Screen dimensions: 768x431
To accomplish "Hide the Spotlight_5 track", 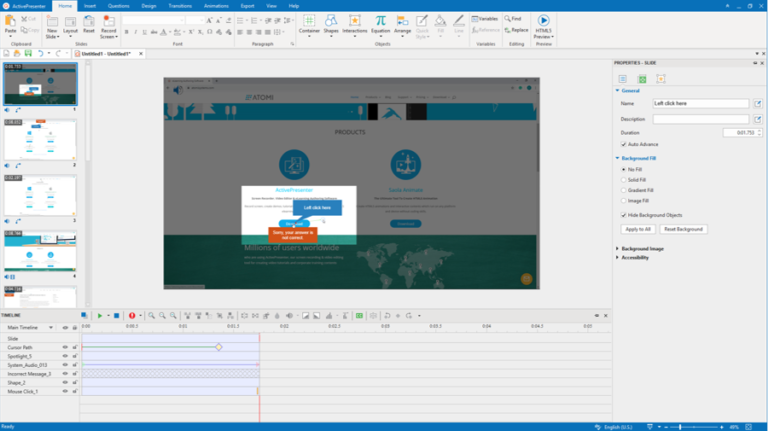I will [65, 356].
